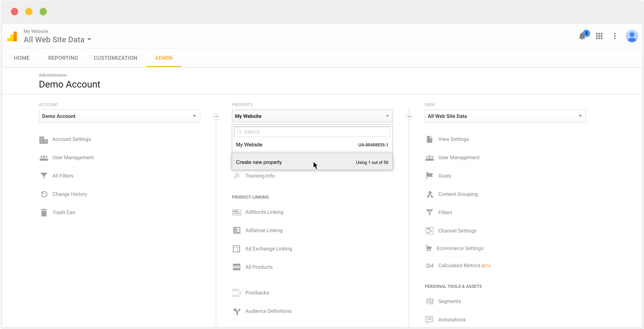
Task: Click the Ecommerce Settings cart icon
Action: pyautogui.click(x=429, y=248)
